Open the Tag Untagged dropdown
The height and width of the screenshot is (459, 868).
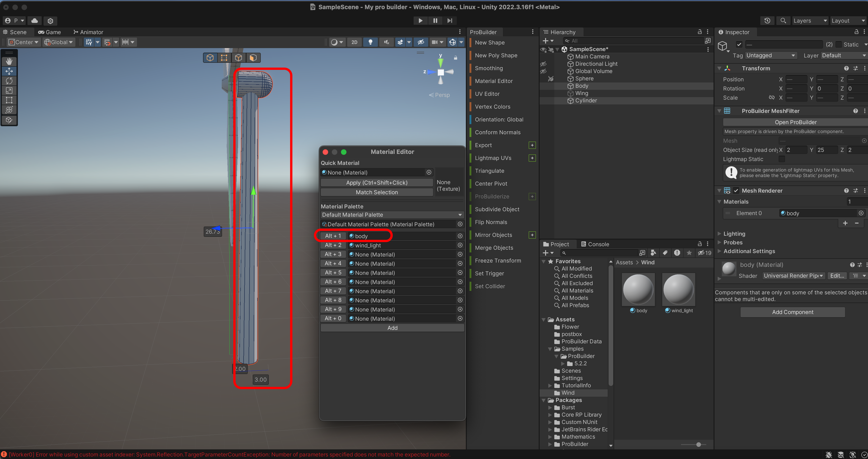click(770, 55)
